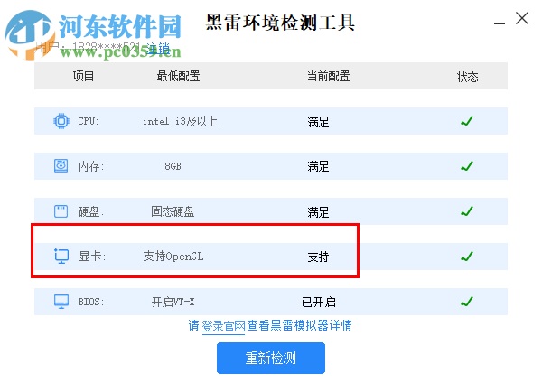Click the 黑雷环境检测工具 window title
The width and height of the screenshot is (542, 392).
coord(280,23)
